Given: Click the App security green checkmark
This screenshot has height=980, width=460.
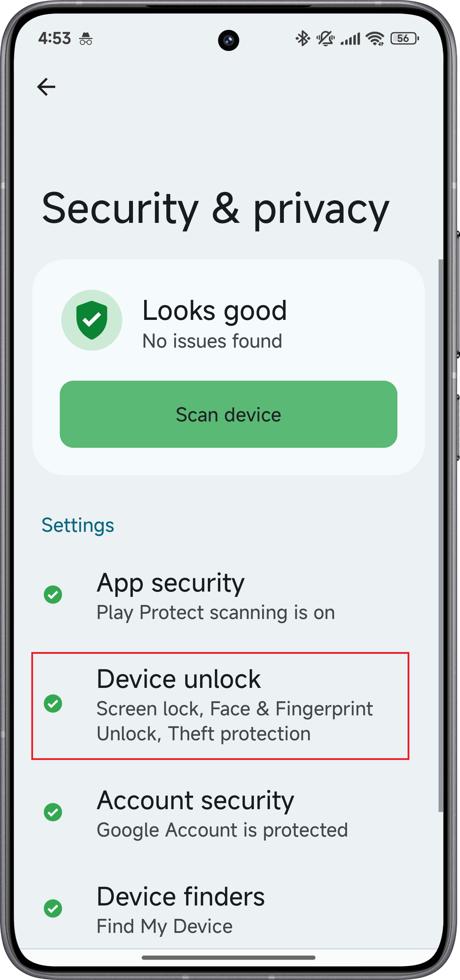Looking at the screenshot, I should pyautogui.click(x=53, y=594).
